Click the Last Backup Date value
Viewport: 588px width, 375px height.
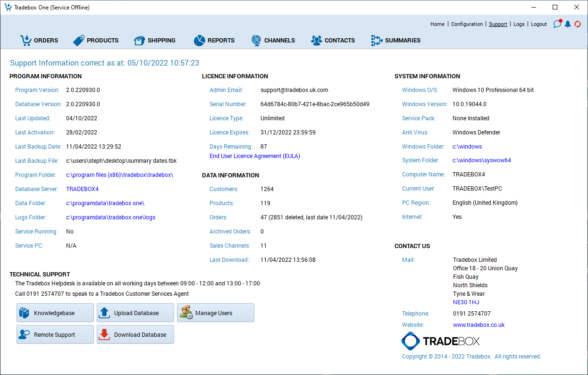[x=93, y=147]
